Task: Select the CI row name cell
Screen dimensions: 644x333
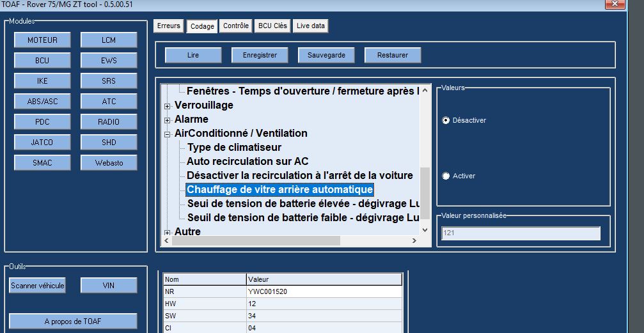Action: tap(205, 328)
